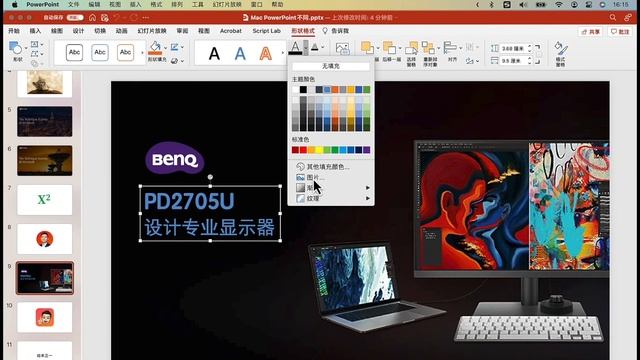Viewport: 640px width, 360px height.
Task: Expand the text outline dropdown arrow
Action: [323, 47]
